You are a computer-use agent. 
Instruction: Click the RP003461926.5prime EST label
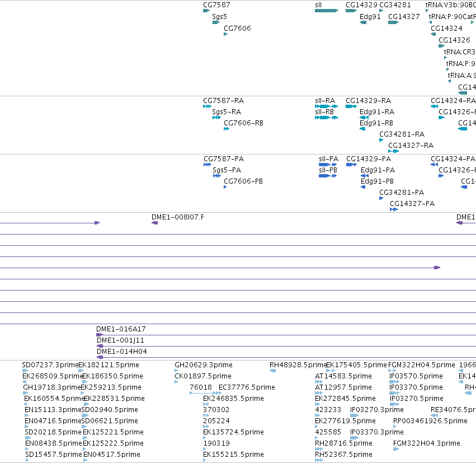pos(430,421)
